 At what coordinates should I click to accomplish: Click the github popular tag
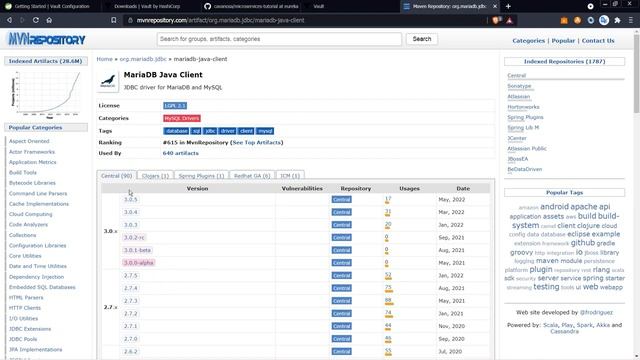point(582,243)
